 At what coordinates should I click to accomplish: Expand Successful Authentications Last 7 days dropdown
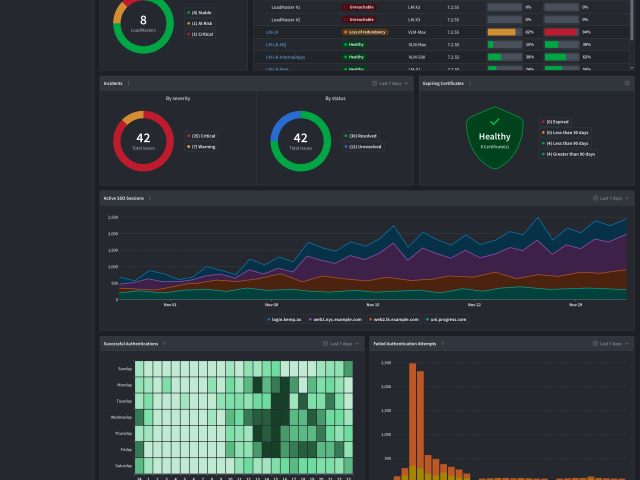pyautogui.click(x=342, y=343)
